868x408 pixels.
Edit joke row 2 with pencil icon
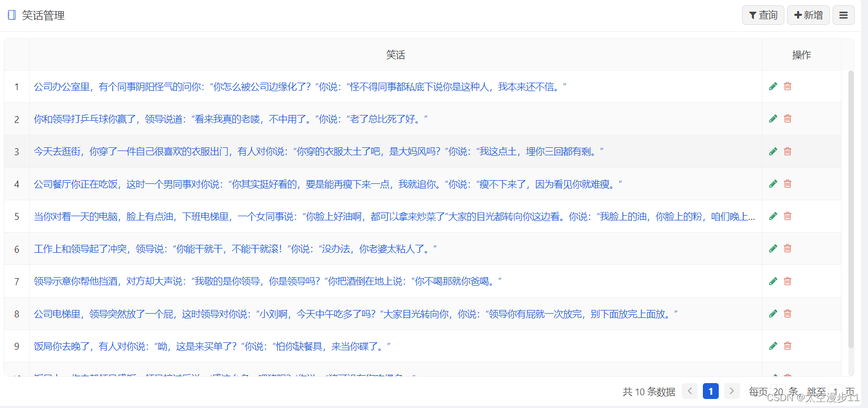(x=773, y=119)
